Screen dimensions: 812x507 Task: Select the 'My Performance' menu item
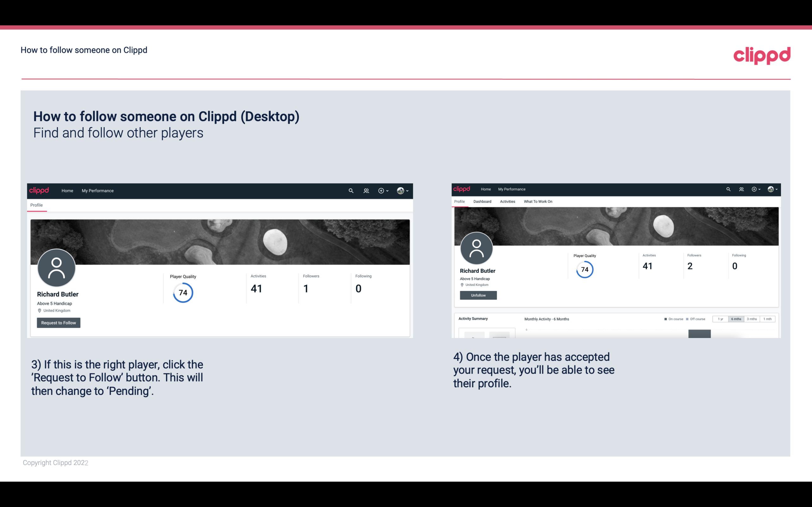point(97,190)
